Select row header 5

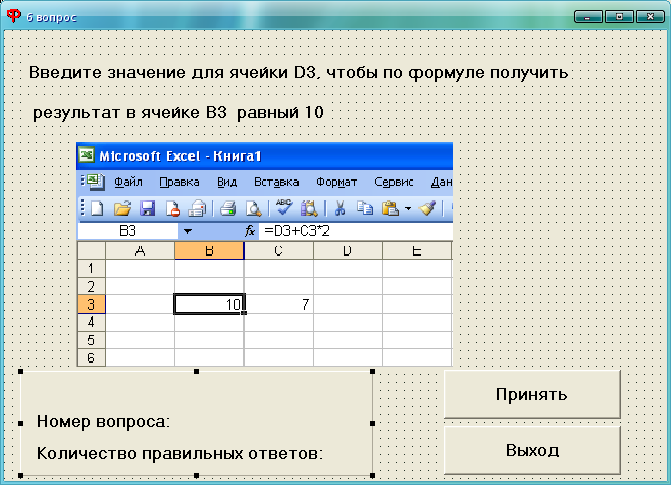click(x=91, y=340)
